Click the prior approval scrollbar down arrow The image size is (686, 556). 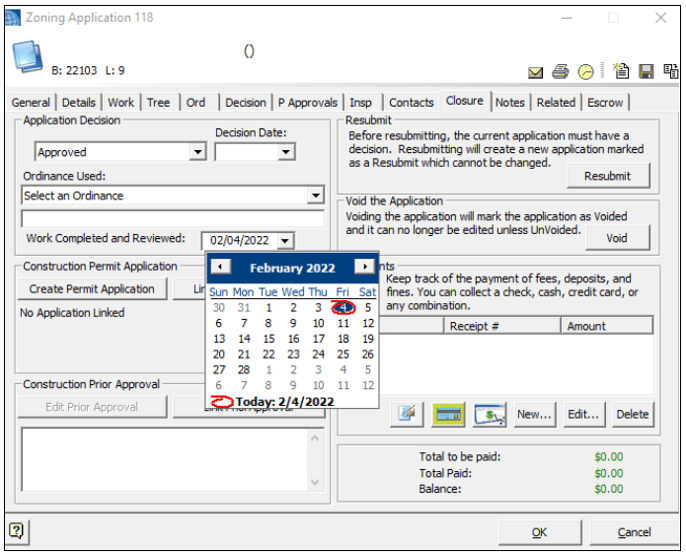pyautogui.click(x=315, y=482)
